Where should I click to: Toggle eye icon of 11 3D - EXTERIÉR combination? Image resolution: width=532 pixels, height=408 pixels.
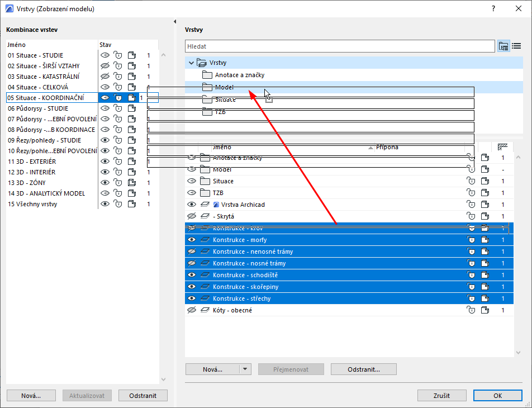click(x=105, y=161)
